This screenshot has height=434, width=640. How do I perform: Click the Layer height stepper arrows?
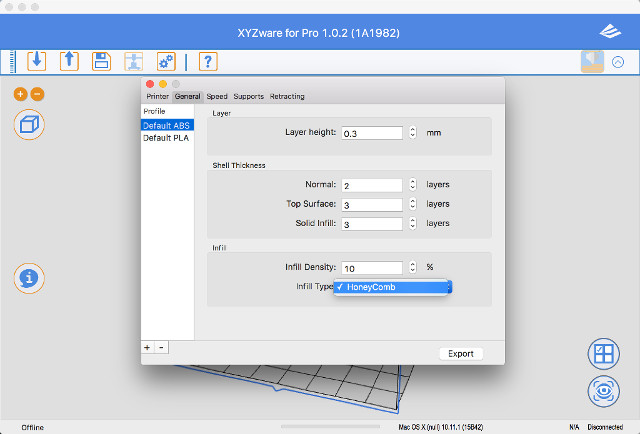(413, 133)
